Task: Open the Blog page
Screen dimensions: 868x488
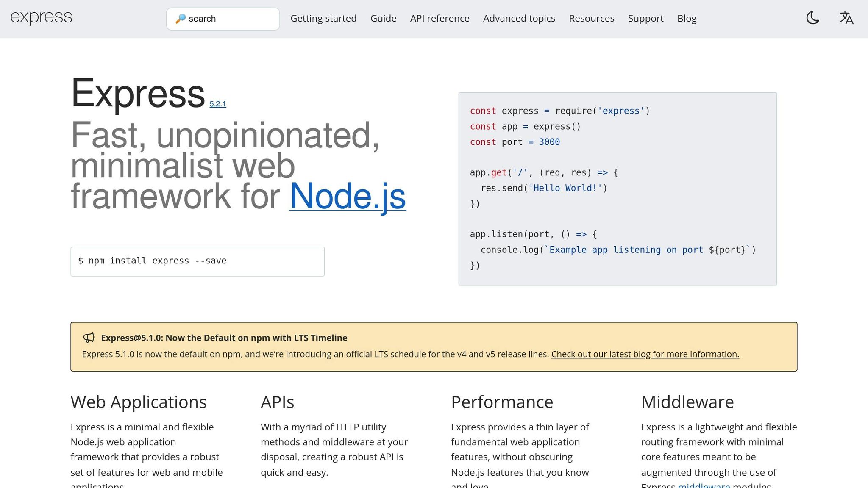Action: 687,18
